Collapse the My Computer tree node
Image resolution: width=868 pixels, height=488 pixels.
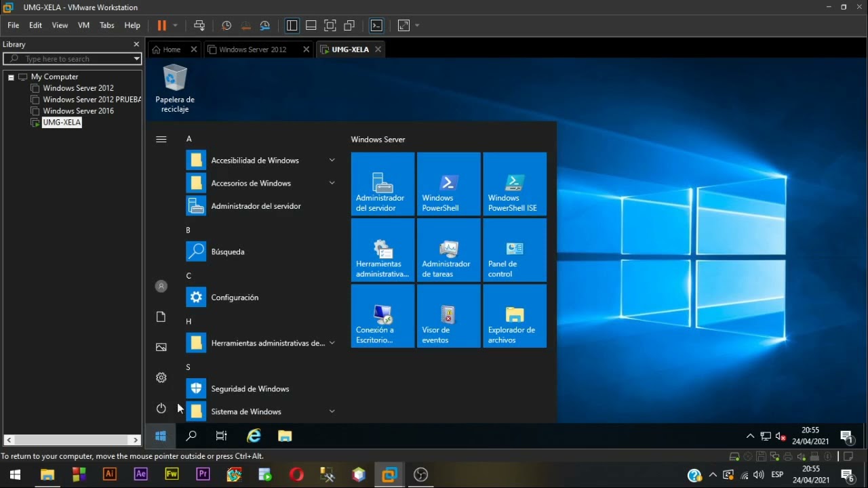(x=11, y=77)
